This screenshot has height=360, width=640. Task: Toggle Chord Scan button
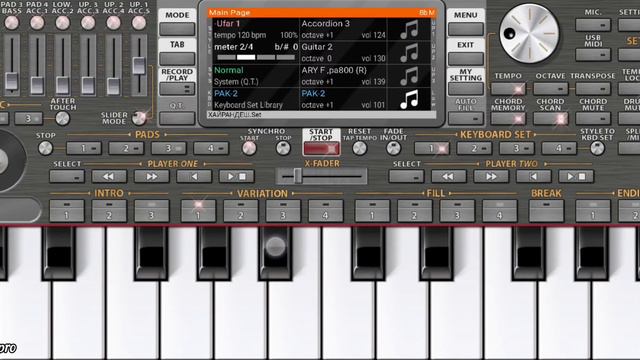(x=551, y=119)
